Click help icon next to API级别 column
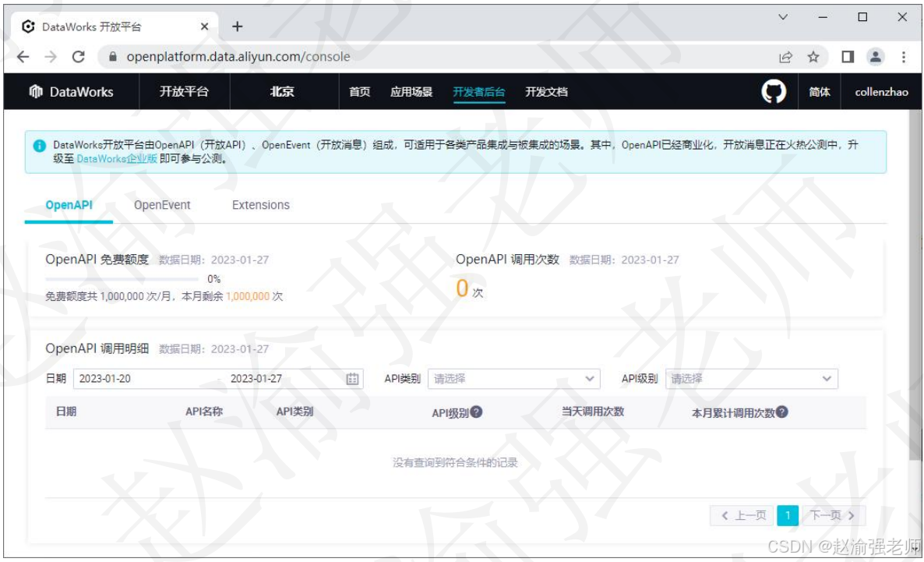 coord(476,412)
